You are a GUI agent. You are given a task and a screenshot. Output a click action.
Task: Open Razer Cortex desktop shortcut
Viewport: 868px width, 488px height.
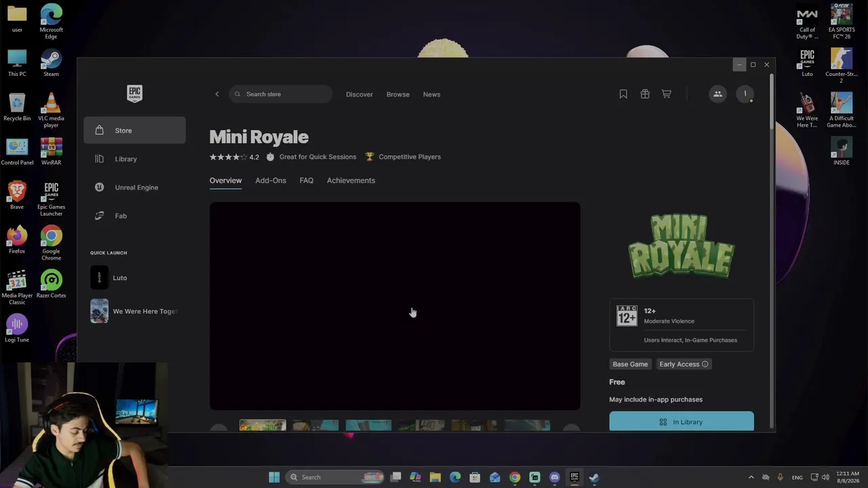[x=51, y=284]
